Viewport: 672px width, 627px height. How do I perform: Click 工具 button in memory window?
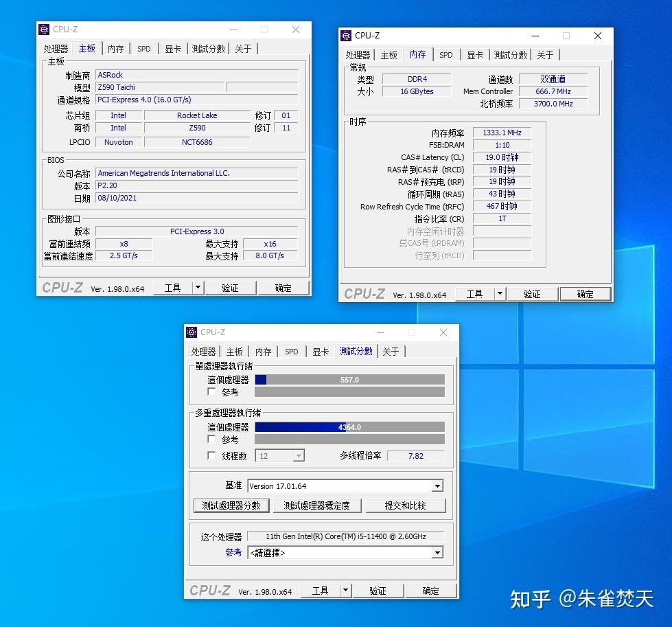[475, 294]
